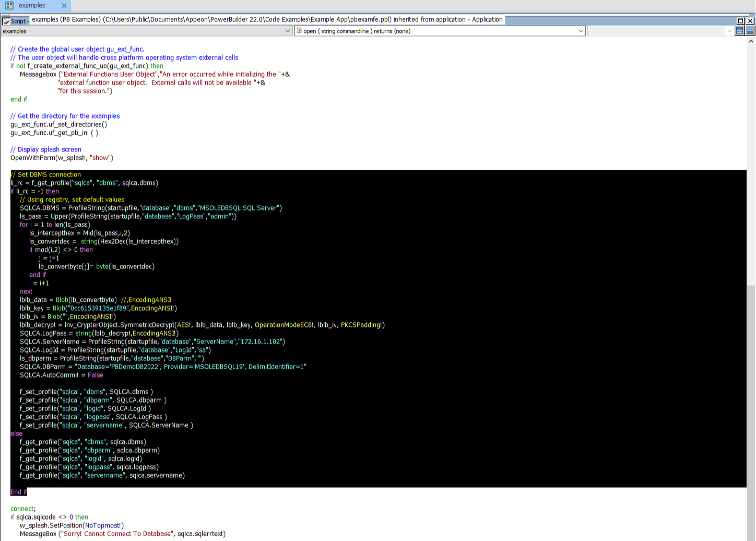The width and height of the screenshot is (756, 541).
Task: Click the highlighted End if line
Action: tap(18, 491)
